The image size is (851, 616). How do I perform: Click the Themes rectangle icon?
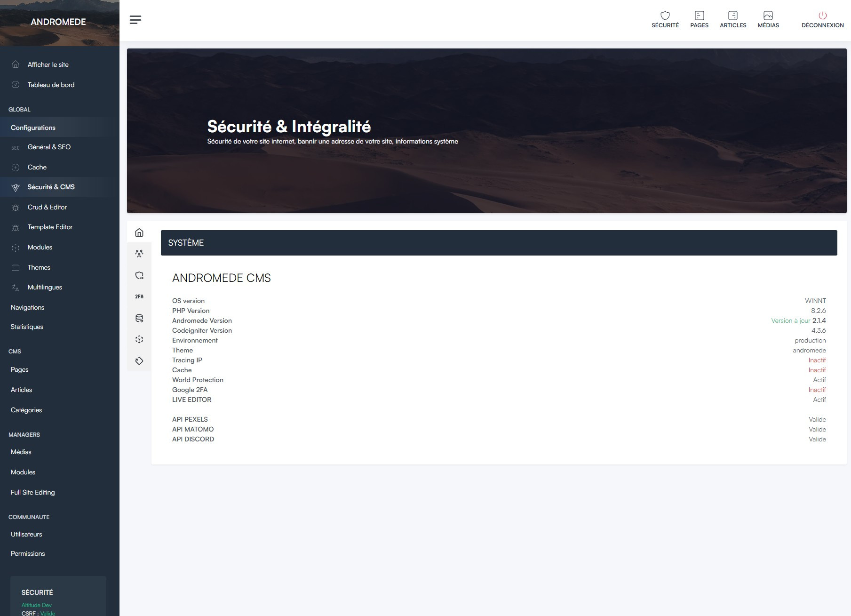16,268
